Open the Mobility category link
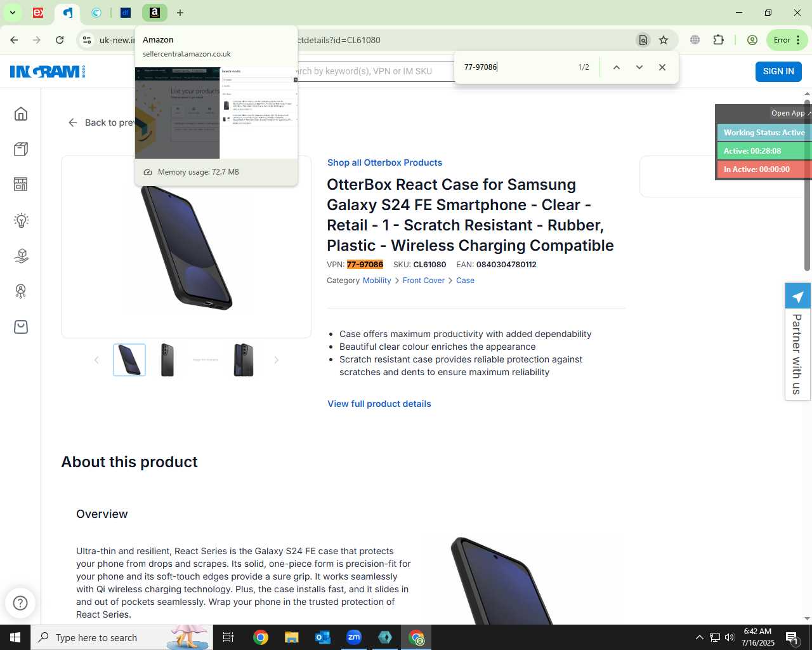The height and width of the screenshot is (650, 812). 377,281
